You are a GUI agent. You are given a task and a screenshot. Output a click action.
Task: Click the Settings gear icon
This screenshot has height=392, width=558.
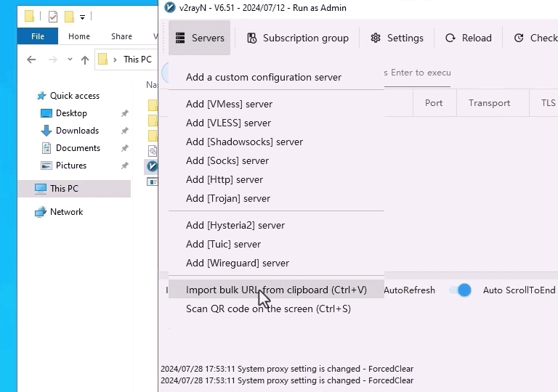click(376, 38)
